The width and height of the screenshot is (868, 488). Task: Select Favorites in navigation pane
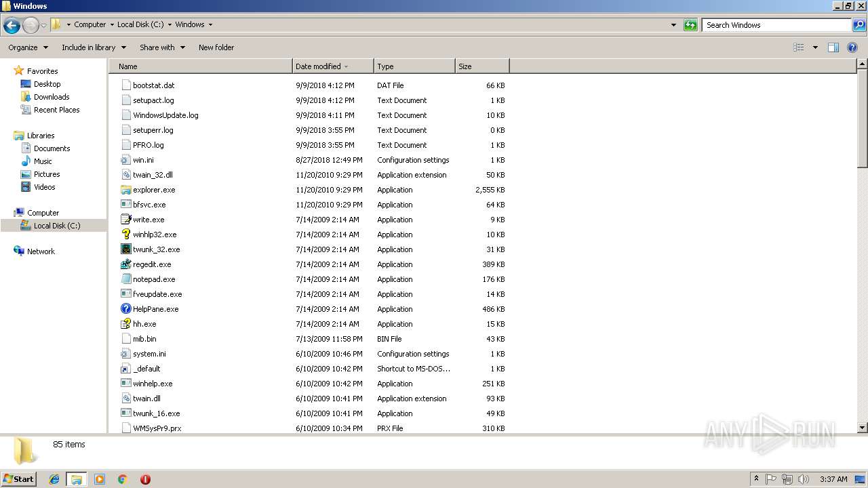42,71
